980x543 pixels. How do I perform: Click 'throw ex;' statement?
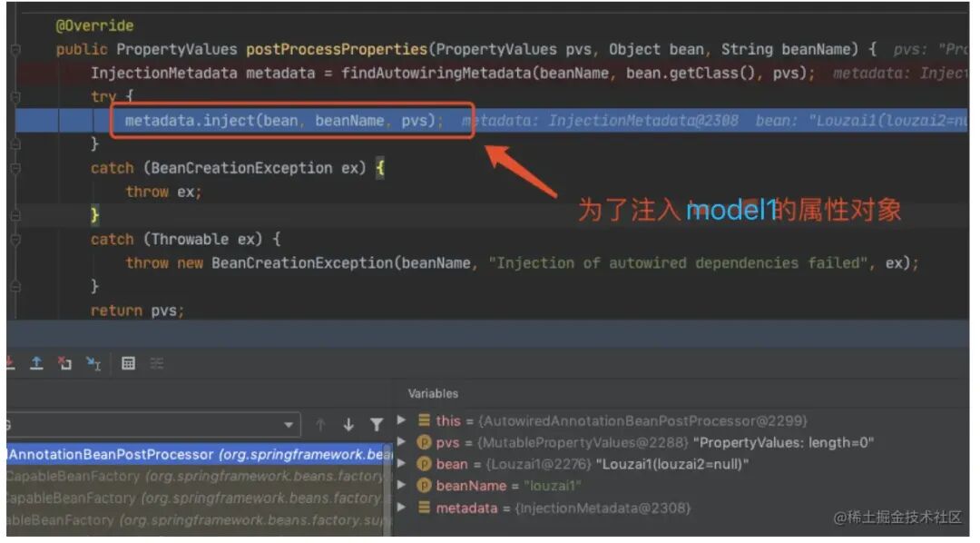163,193
